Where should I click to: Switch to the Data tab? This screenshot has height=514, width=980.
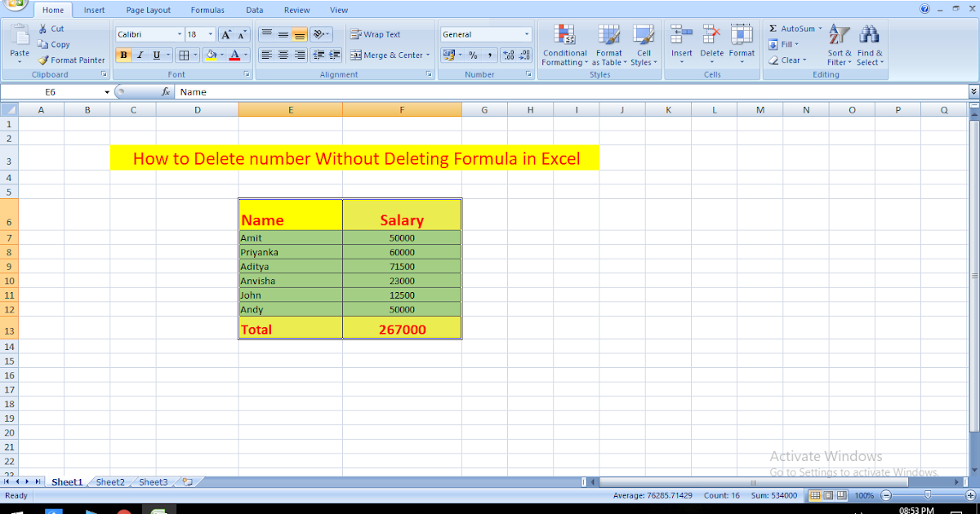tap(255, 10)
